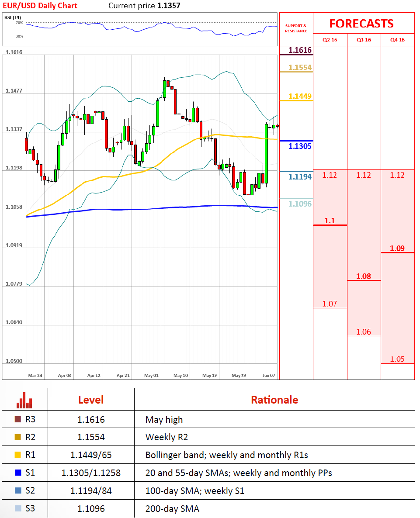Click the 1.0500 price axis label
The image size is (420, 518).
pyautogui.click(x=14, y=361)
